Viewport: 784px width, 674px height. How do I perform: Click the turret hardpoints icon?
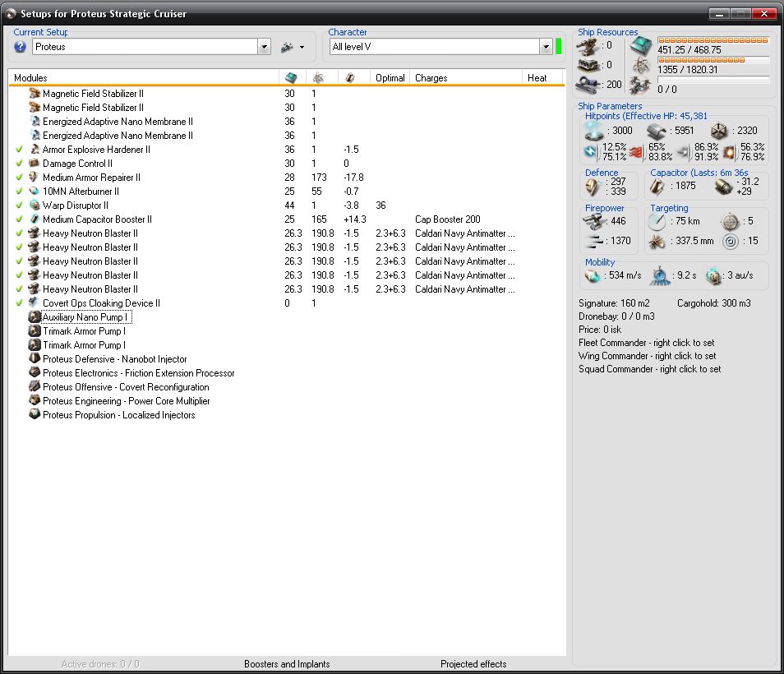coord(588,47)
